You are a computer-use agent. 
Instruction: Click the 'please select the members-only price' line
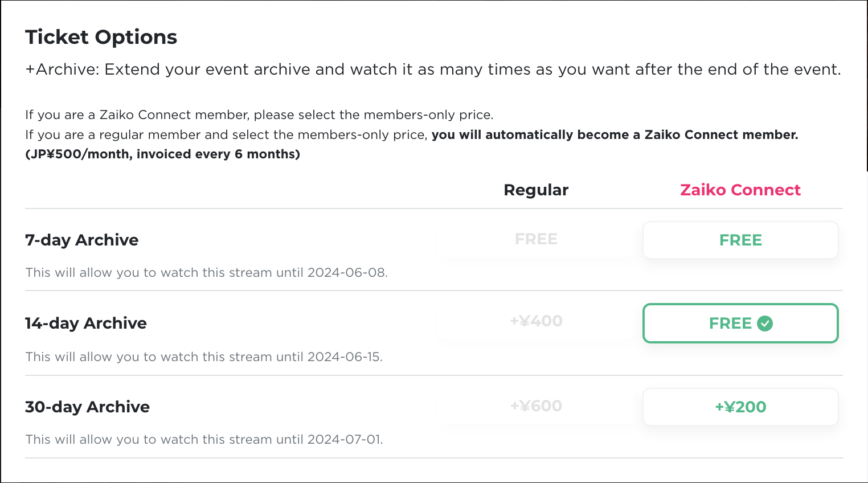[x=259, y=115]
